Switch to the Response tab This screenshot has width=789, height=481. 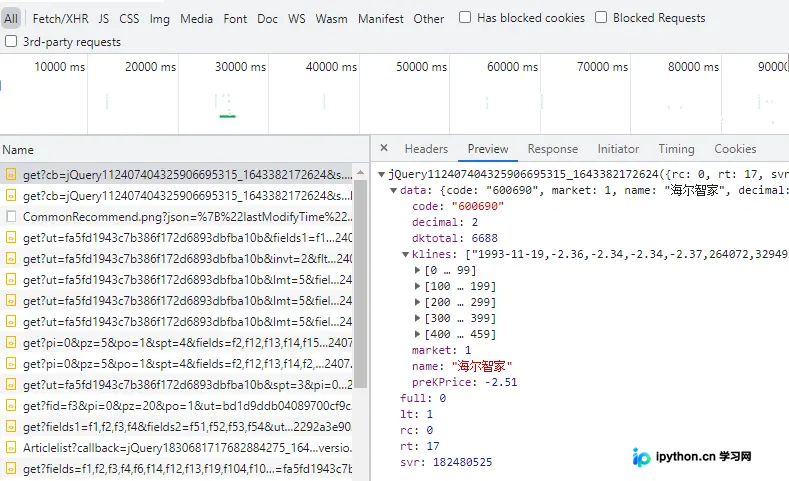pos(553,149)
